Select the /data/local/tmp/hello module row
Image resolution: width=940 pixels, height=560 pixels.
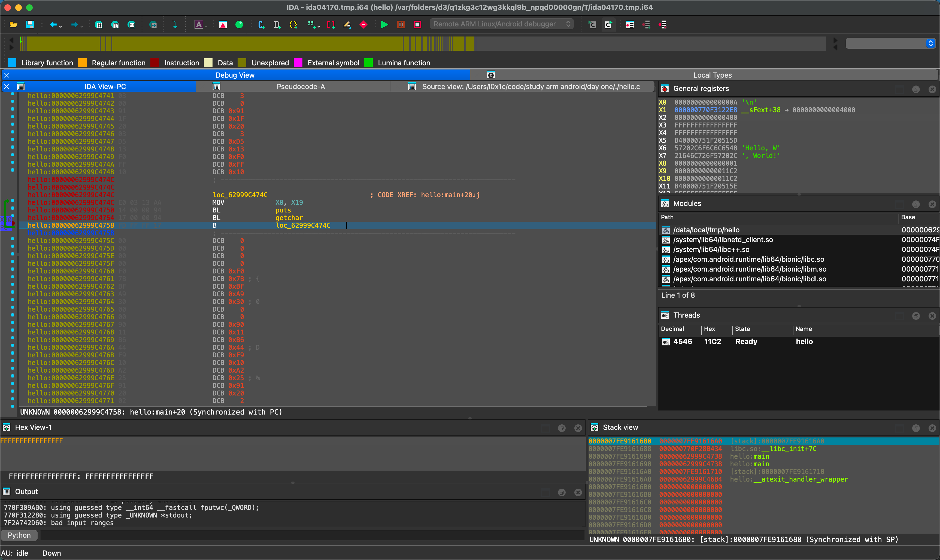coord(706,230)
